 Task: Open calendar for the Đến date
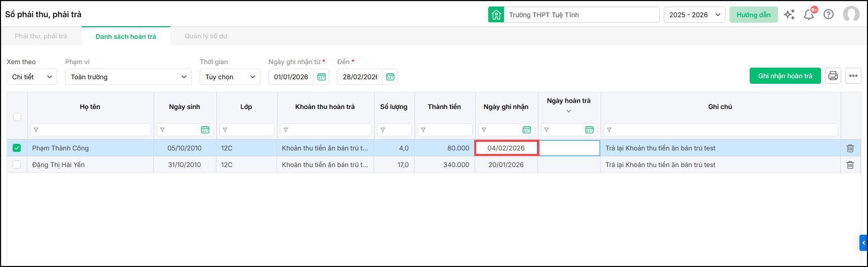(x=390, y=77)
